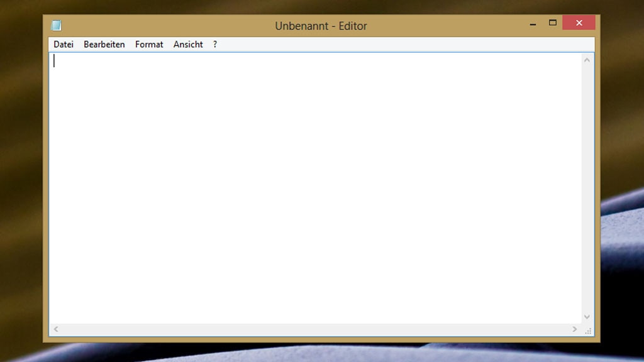Open the Hilfe menu labeled with question mark
Viewport: 644px width, 362px height.
[x=214, y=44]
